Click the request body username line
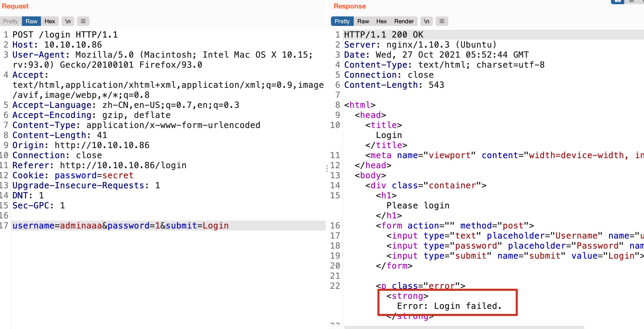The height and width of the screenshot is (329, 644). click(x=120, y=226)
